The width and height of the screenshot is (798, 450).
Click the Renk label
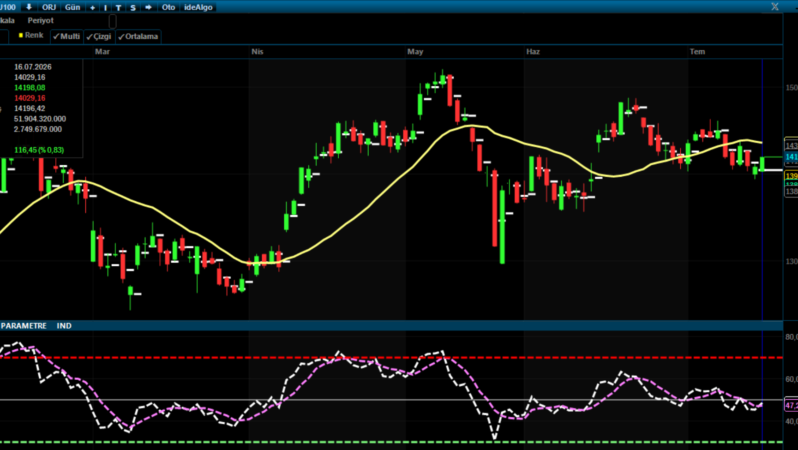[34, 36]
